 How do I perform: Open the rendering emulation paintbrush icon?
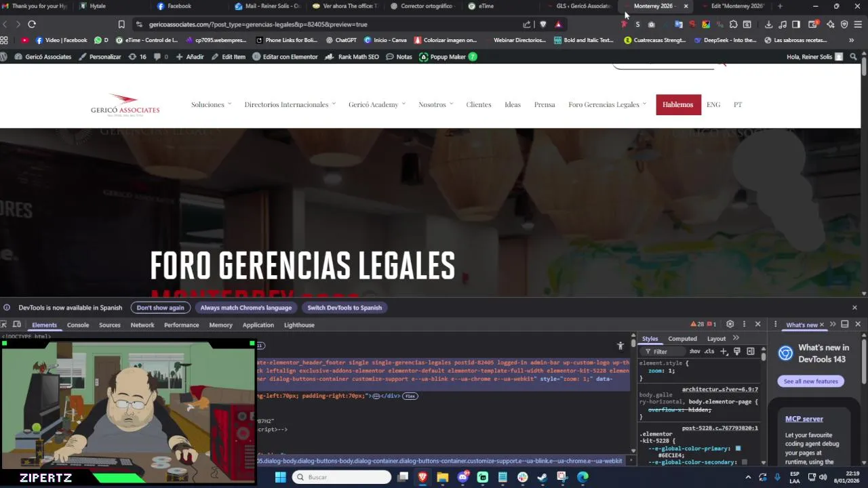pos(737,351)
